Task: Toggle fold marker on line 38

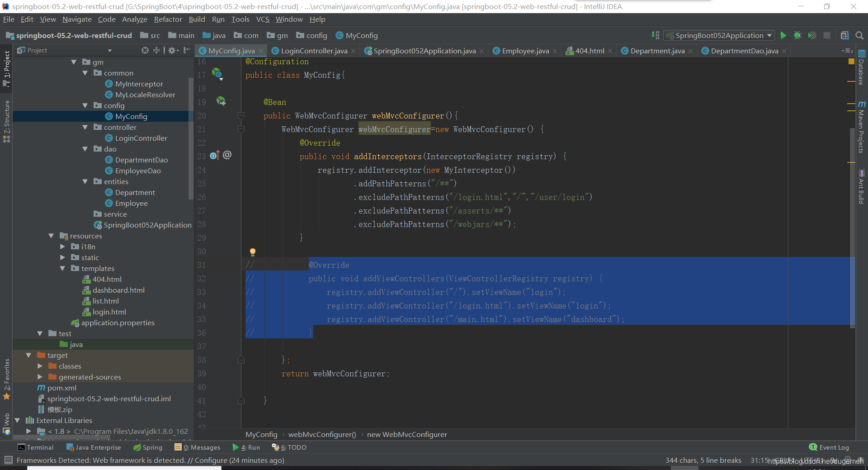Action: (x=241, y=360)
